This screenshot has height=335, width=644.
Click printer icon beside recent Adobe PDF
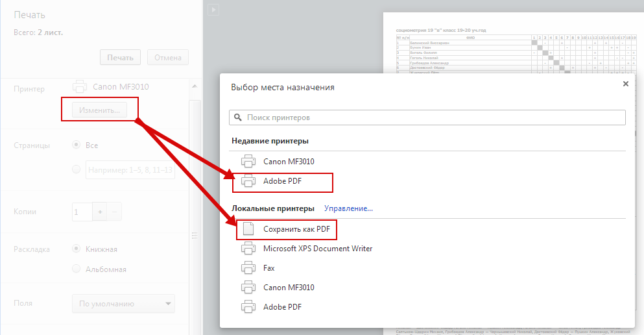click(248, 181)
